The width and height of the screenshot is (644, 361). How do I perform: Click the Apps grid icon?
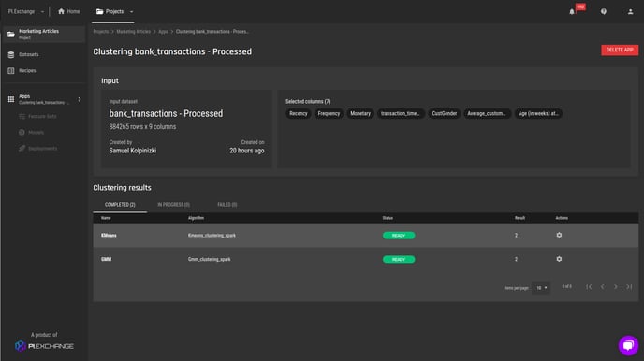point(11,99)
